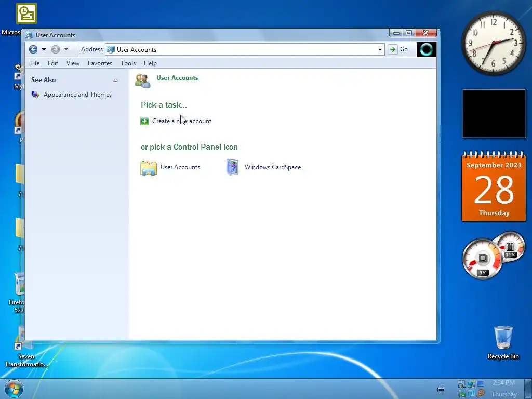Click the greyed Forward navigation arrow
This screenshot has height=399, width=532.
tap(56, 49)
